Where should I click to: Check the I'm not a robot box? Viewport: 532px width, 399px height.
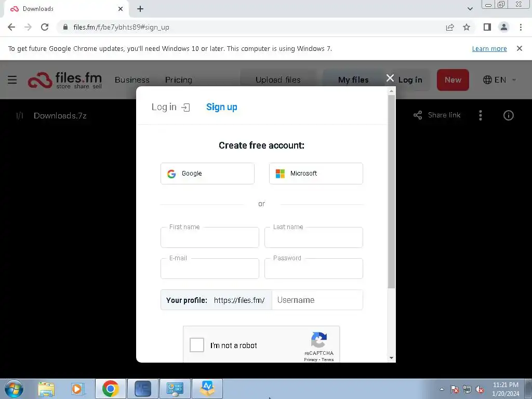197,345
